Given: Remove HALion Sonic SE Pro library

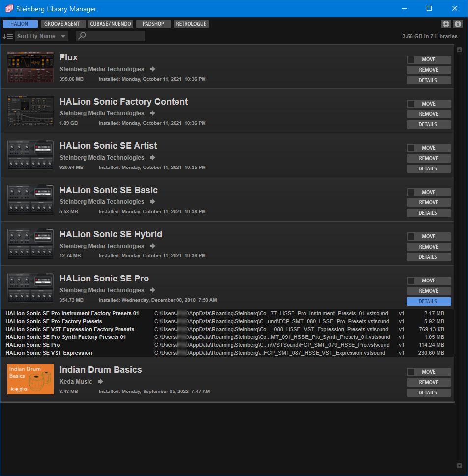Looking at the screenshot, I should pos(429,291).
